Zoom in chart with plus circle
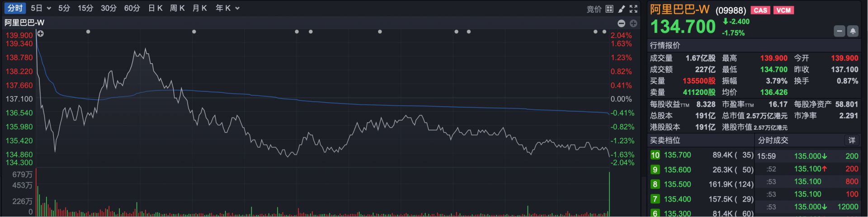Viewport: 868px width, 217px height. tap(633, 23)
